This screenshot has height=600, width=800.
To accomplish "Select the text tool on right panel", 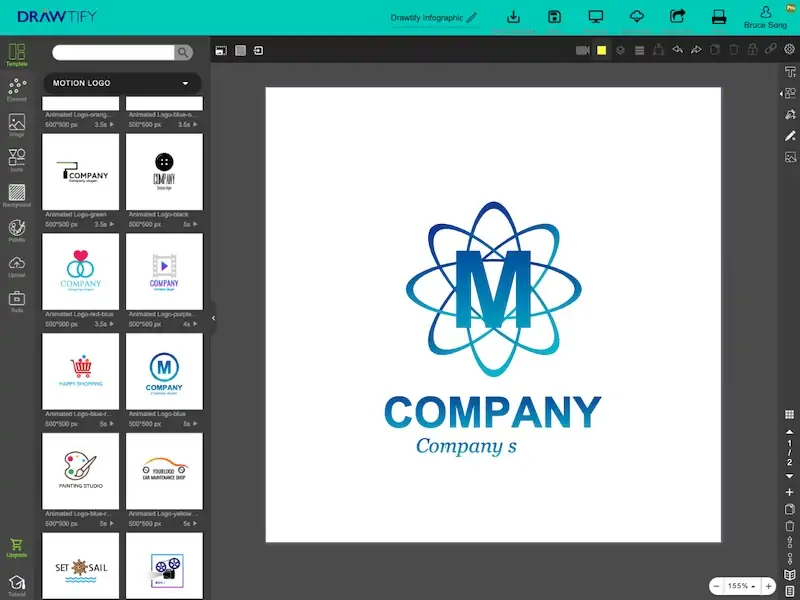I will pyautogui.click(x=790, y=71).
